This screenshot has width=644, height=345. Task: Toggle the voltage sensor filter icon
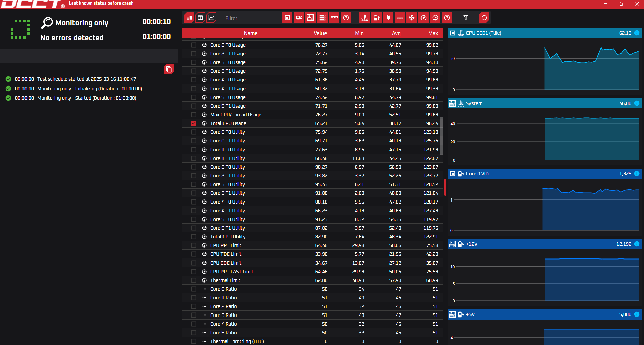(x=377, y=18)
